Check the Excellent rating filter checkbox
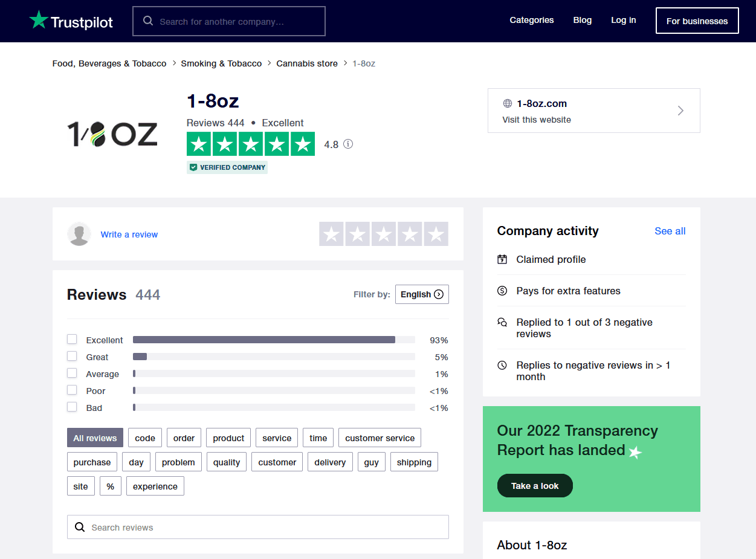Viewport: 756px width, 559px height. pyautogui.click(x=72, y=340)
